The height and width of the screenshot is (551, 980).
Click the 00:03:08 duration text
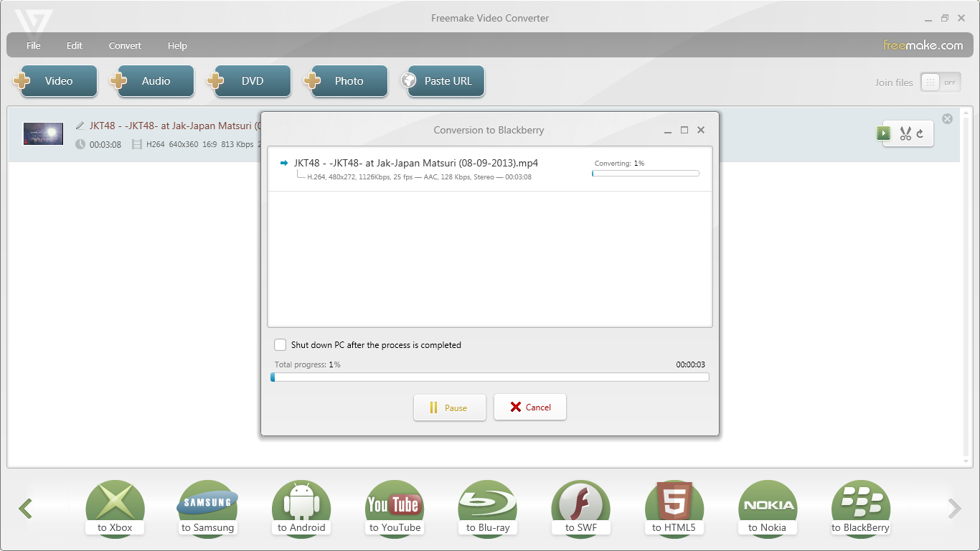[105, 145]
